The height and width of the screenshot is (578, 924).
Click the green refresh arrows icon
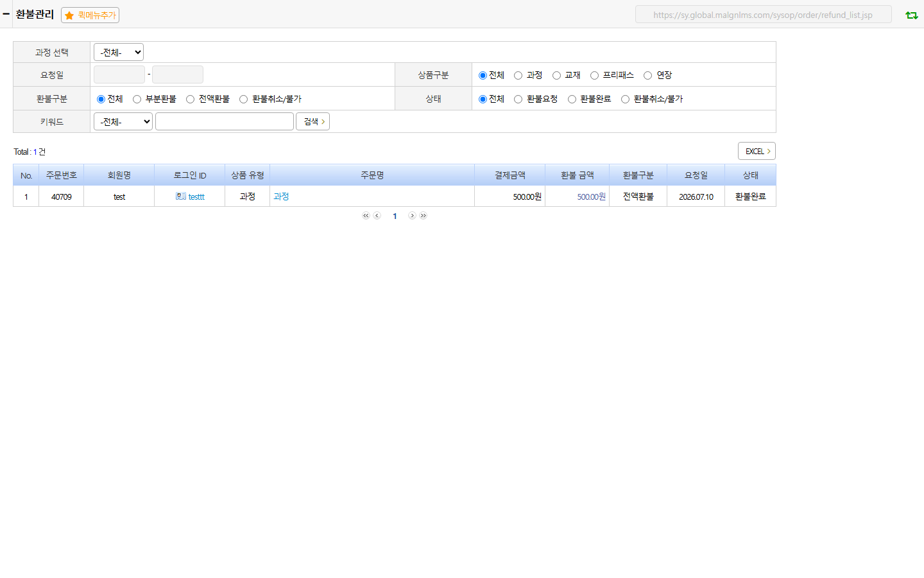pyautogui.click(x=911, y=15)
